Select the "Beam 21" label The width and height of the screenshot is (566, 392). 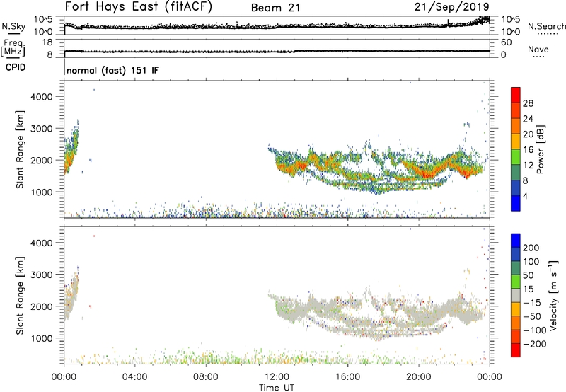tap(276, 8)
